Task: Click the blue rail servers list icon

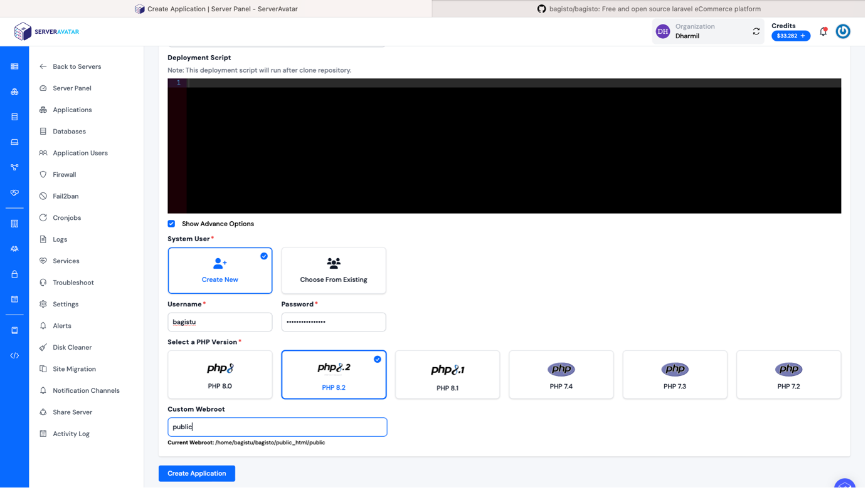Action: coord(14,66)
